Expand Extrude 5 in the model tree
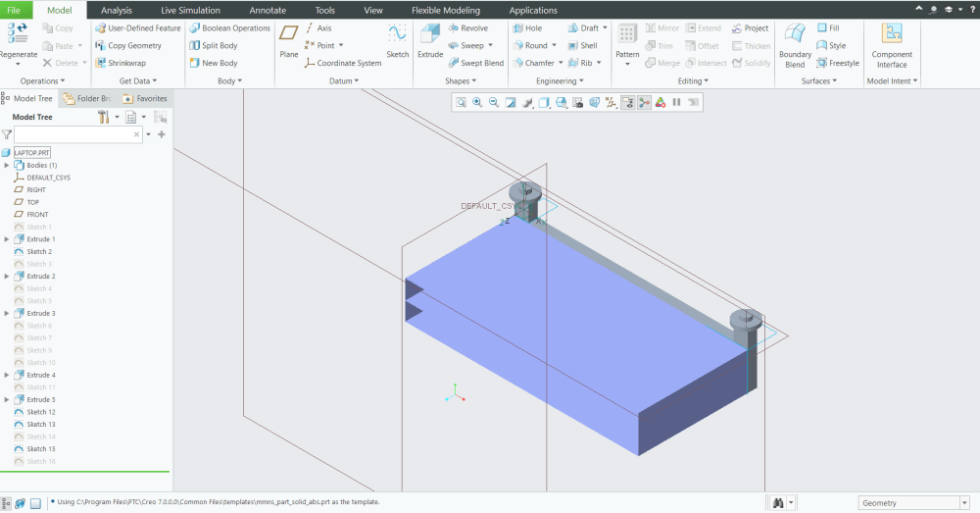Screen dimensions: 980x513 (7, 399)
